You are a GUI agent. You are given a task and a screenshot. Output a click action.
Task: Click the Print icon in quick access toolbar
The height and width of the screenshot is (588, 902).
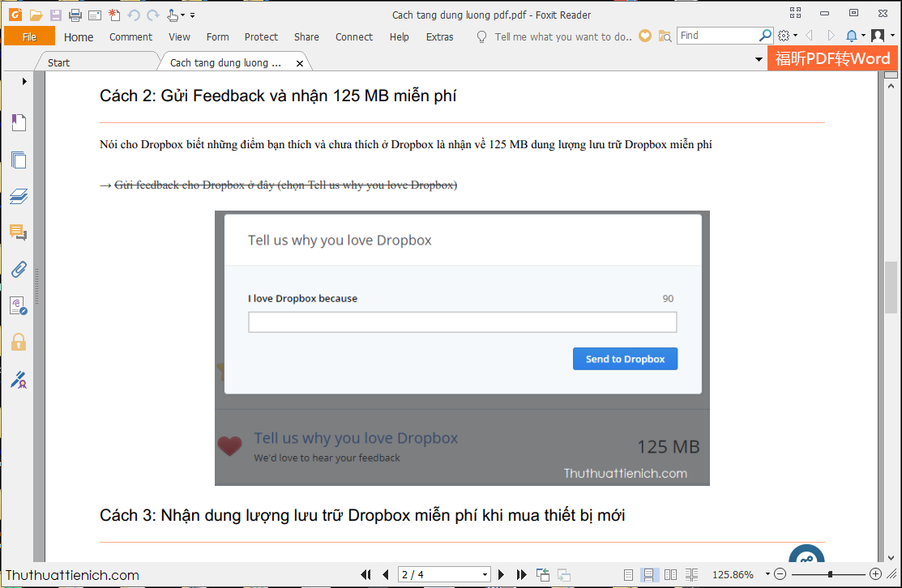coord(75,15)
